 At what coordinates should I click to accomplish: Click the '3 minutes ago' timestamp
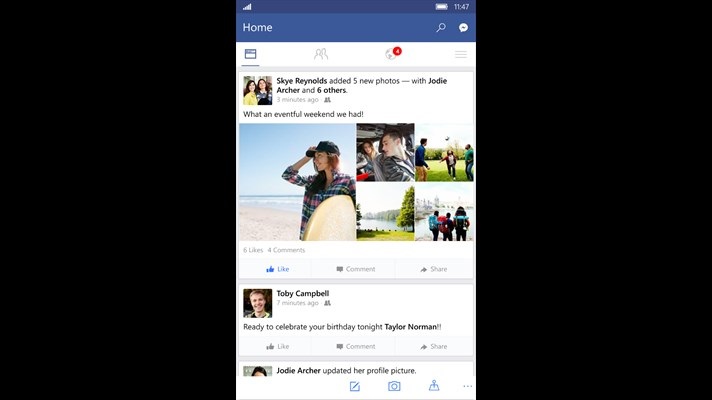click(x=297, y=99)
